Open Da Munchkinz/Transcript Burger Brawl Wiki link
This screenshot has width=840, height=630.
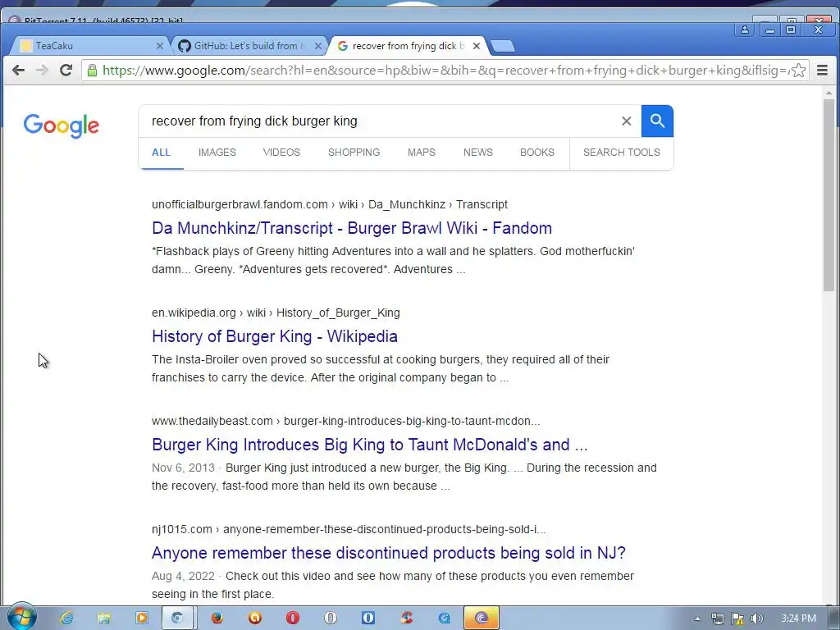(x=352, y=228)
